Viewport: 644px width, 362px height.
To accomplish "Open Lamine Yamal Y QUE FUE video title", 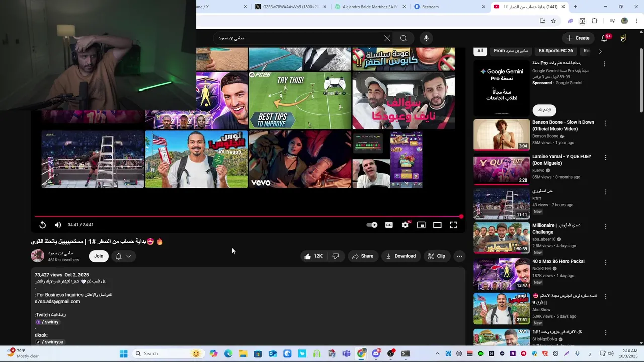I will (x=561, y=160).
